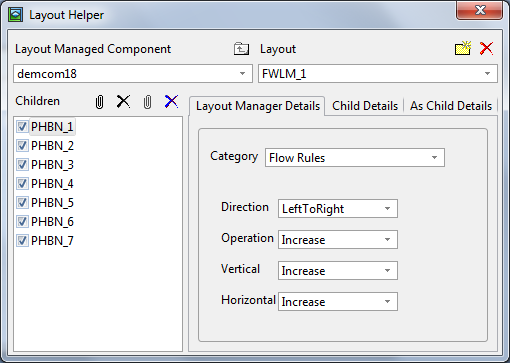Viewport: 510px width, 363px height.
Task: Uncheck the PHBN_1 checkbox
Action: (22, 127)
